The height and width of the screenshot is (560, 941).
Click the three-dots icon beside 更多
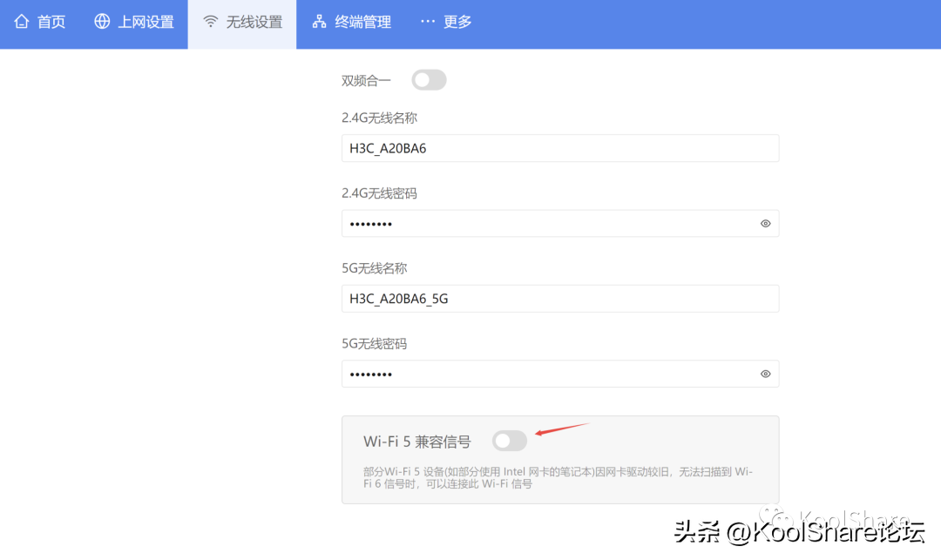(x=427, y=22)
